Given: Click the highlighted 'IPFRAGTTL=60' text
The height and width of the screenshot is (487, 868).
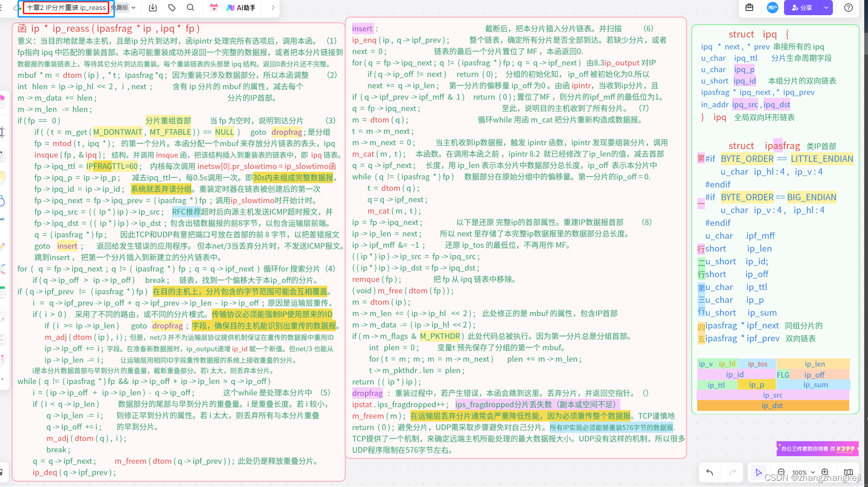Looking at the screenshot, I should tap(112, 166).
